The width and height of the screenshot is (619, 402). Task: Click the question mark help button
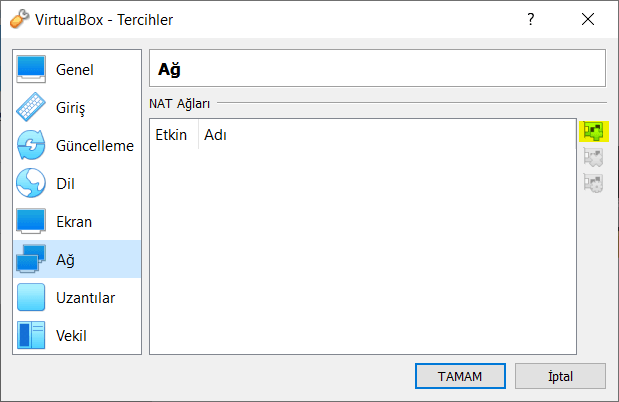(x=530, y=19)
